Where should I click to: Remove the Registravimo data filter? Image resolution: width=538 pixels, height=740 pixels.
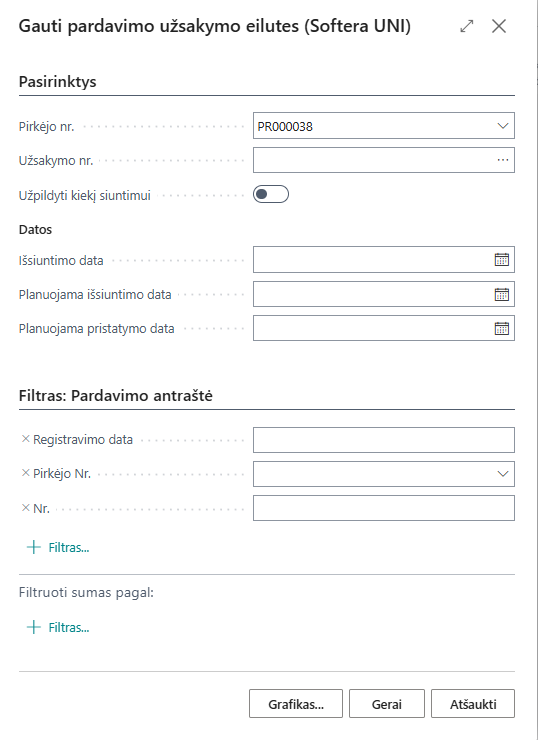(x=26, y=439)
